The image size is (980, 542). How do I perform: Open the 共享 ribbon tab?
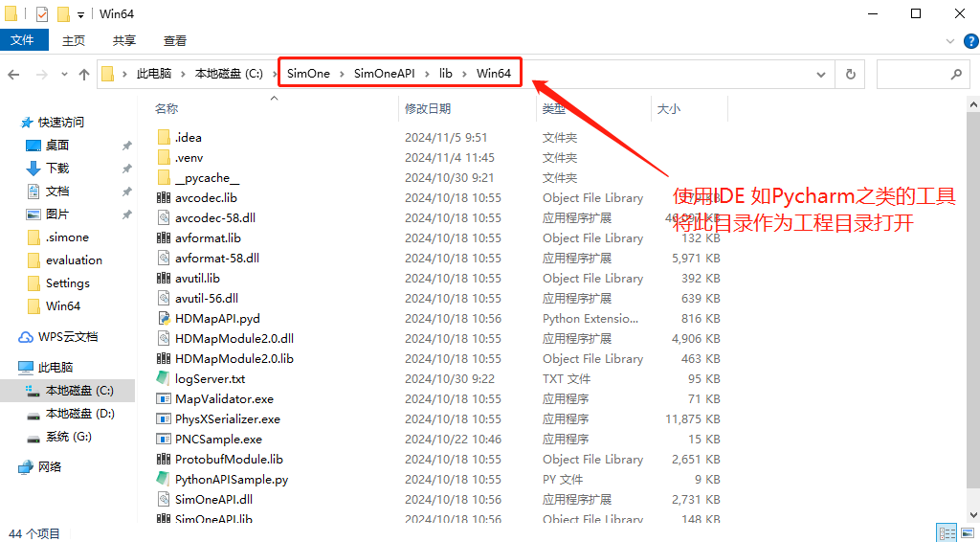coord(124,40)
